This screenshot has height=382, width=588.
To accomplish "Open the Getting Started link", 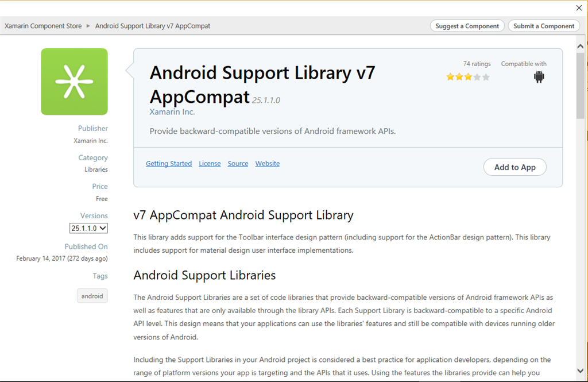I will click(x=169, y=164).
